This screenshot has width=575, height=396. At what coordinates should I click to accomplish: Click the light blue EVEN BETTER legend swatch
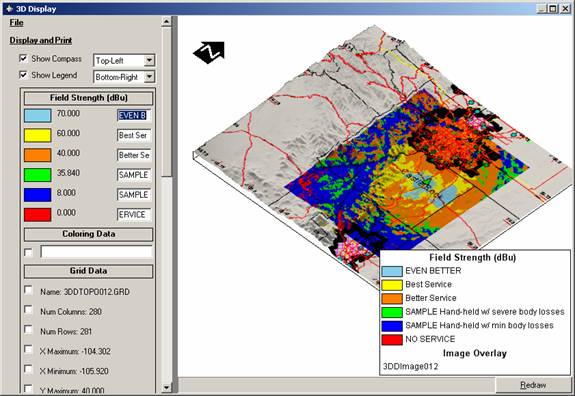point(392,271)
